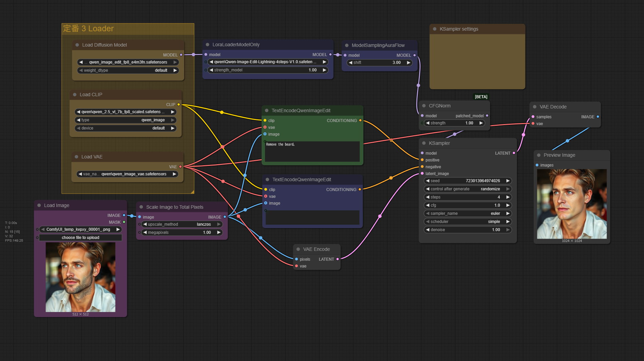Screen dimensions: 644x361
Task: Click the KSampler settings group title
Action: tap(459, 29)
